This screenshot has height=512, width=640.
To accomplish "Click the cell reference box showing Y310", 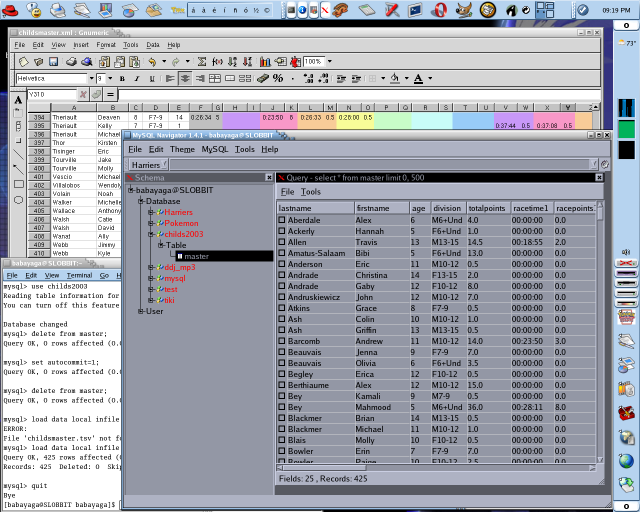I will click(x=52, y=95).
